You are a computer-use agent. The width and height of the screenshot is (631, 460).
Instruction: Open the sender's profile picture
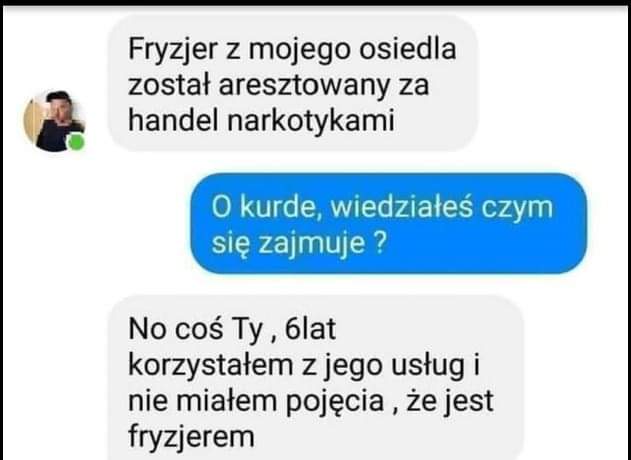[54, 121]
